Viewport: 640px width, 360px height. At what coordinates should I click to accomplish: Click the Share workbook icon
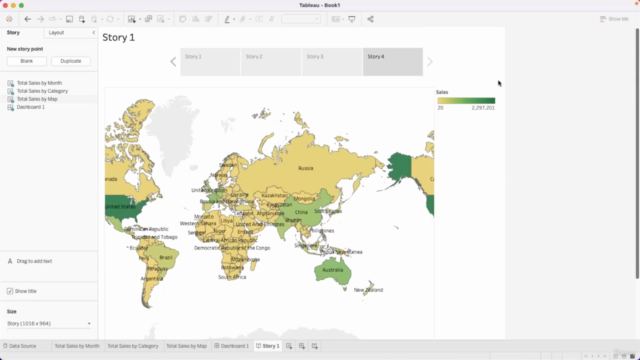[x=370, y=19]
